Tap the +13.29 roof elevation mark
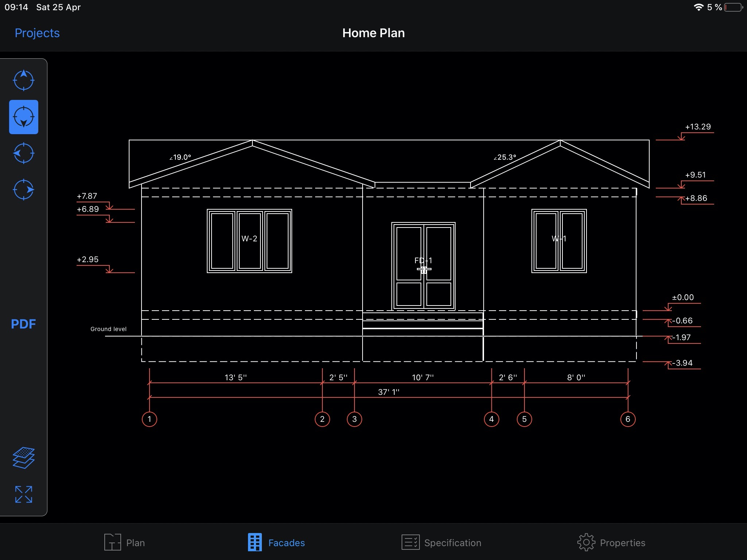Image resolution: width=747 pixels, height=560 pixels. point(698,127)
